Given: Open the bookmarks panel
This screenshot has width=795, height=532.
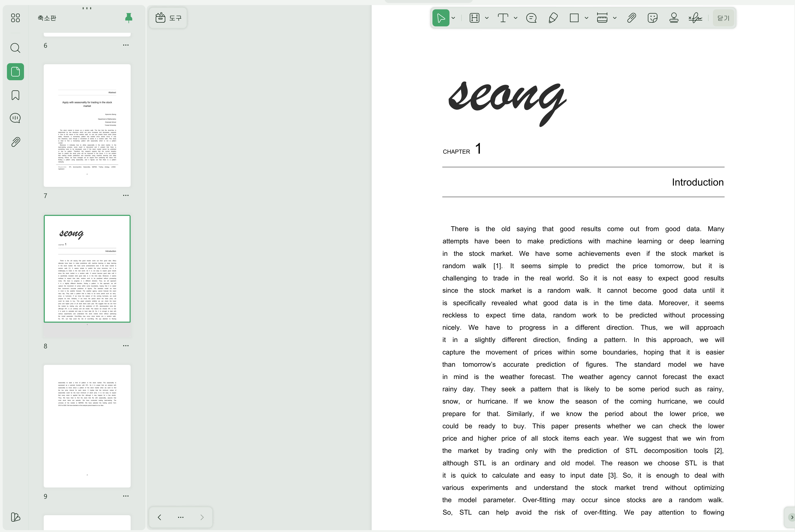Looking at the screenshot, I should point(15,95).
